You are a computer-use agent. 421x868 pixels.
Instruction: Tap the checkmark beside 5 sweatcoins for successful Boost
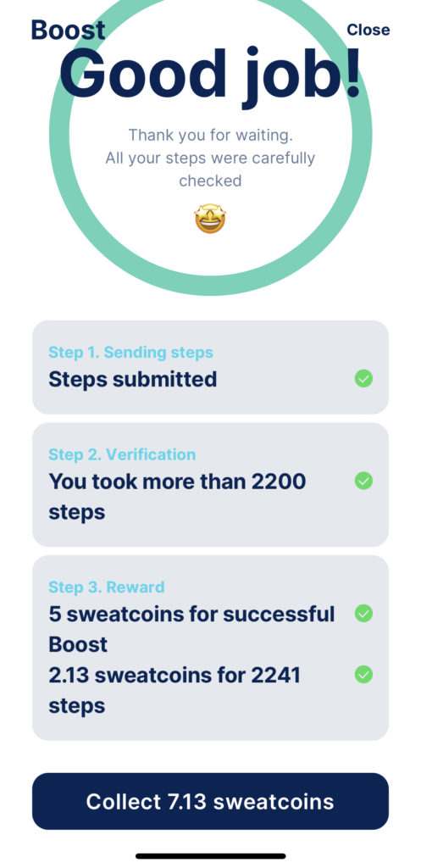point(363,614)
